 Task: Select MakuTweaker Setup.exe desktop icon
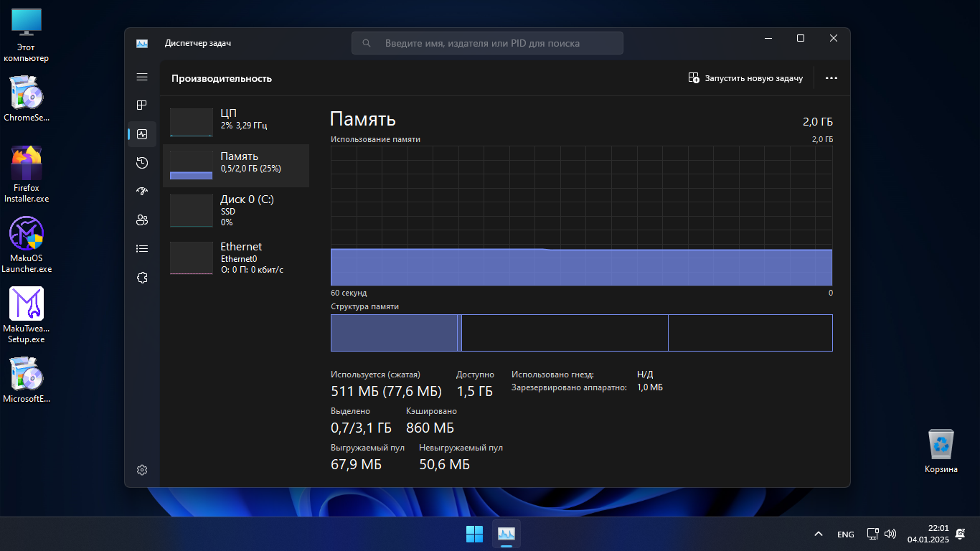click(27, 315)
